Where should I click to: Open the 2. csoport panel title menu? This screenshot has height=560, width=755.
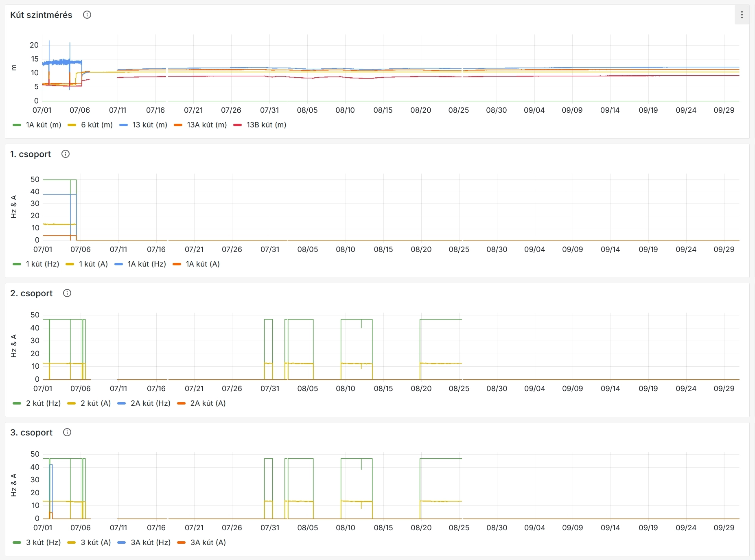(31, 293)
